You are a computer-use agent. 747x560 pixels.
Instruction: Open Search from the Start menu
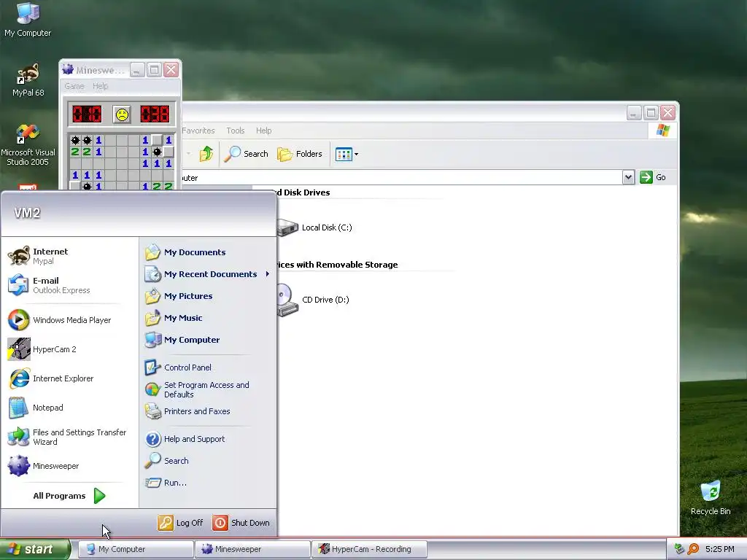208,461
